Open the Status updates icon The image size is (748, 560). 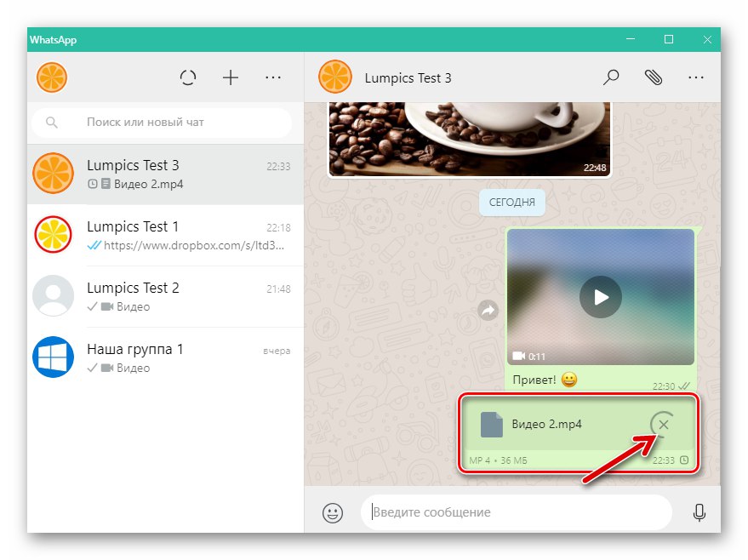188,77
